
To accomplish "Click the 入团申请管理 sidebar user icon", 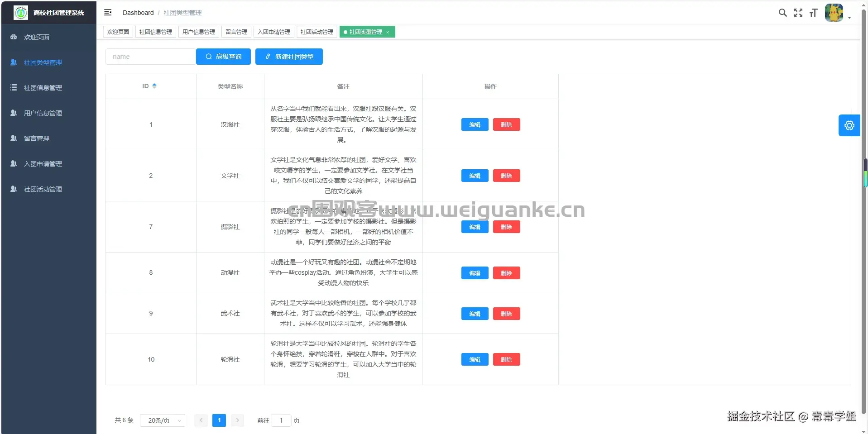I will click(14, 163).
